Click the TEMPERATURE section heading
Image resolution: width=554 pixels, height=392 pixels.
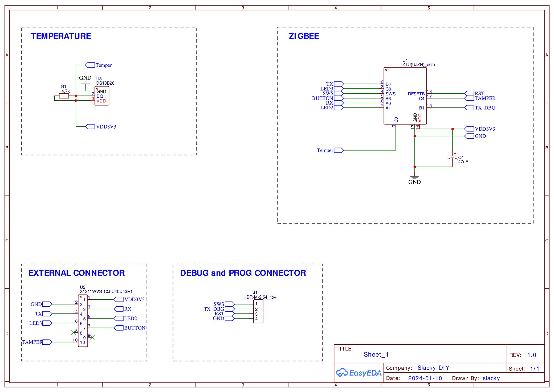[x=61, y=36]
